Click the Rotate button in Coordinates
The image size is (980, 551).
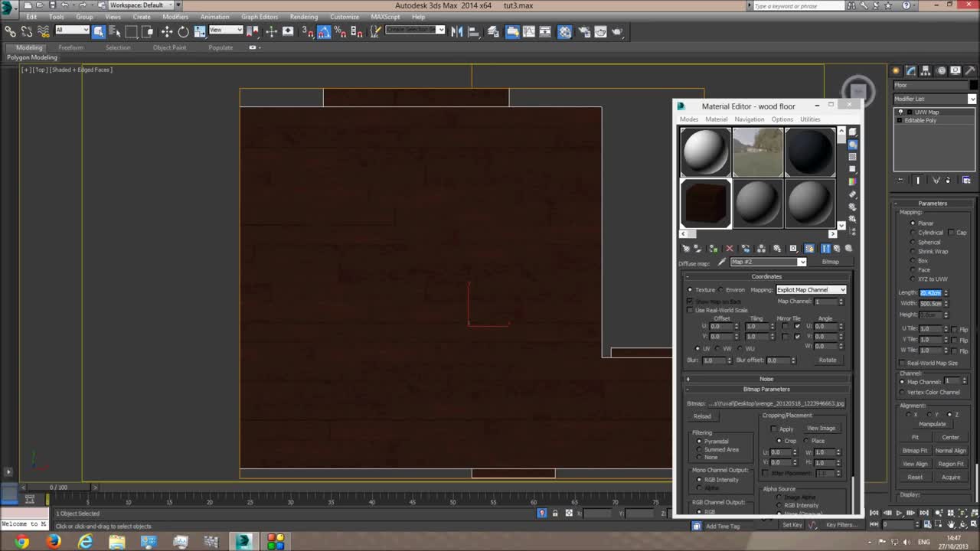pos(828,360)
